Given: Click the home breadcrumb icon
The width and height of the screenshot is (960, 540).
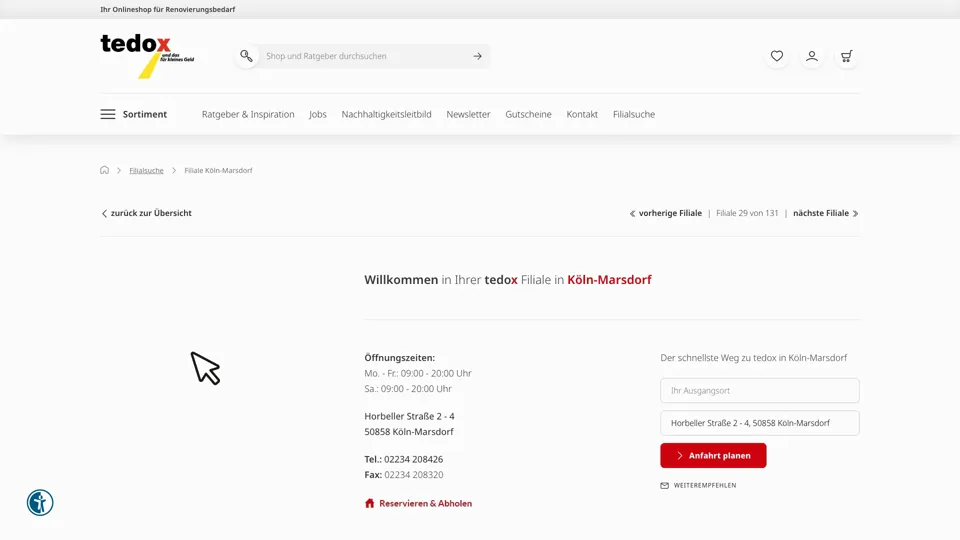Looking at the screenshot, I should click(105, 170).
